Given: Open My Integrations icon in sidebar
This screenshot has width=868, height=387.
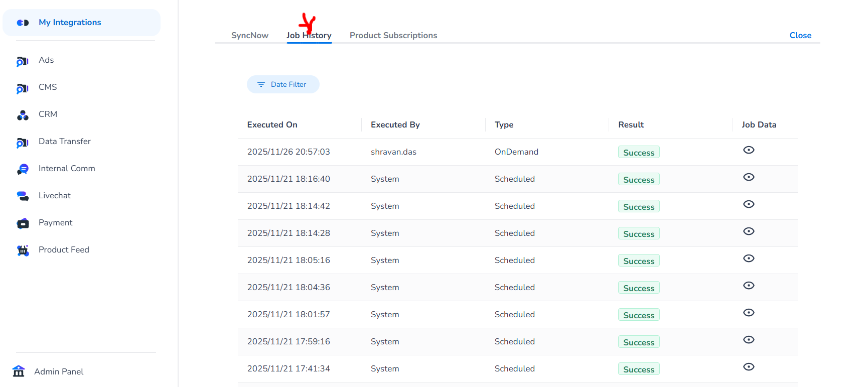Looking at the screenshot, I should pyautogui.click(x=23, y=23).
